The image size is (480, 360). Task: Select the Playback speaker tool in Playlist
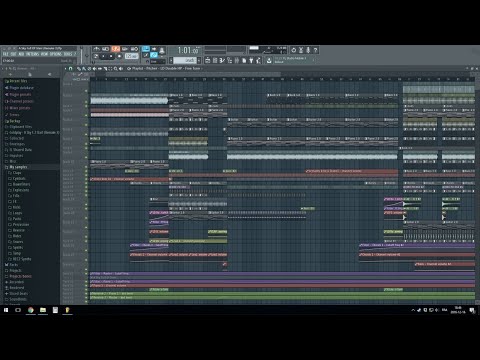click(x=121, y=69)
